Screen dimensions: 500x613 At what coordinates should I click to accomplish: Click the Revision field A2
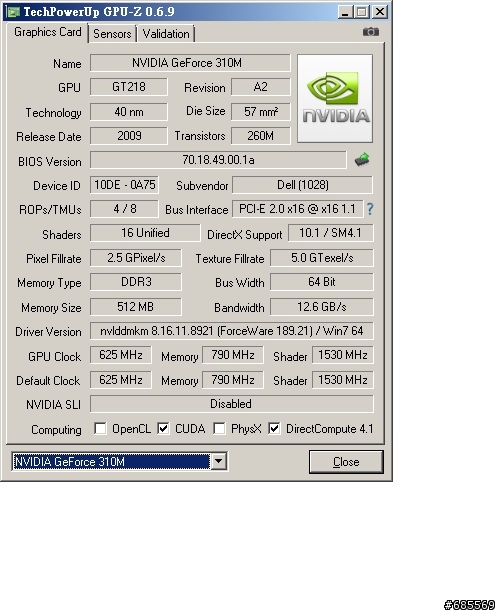261,87
